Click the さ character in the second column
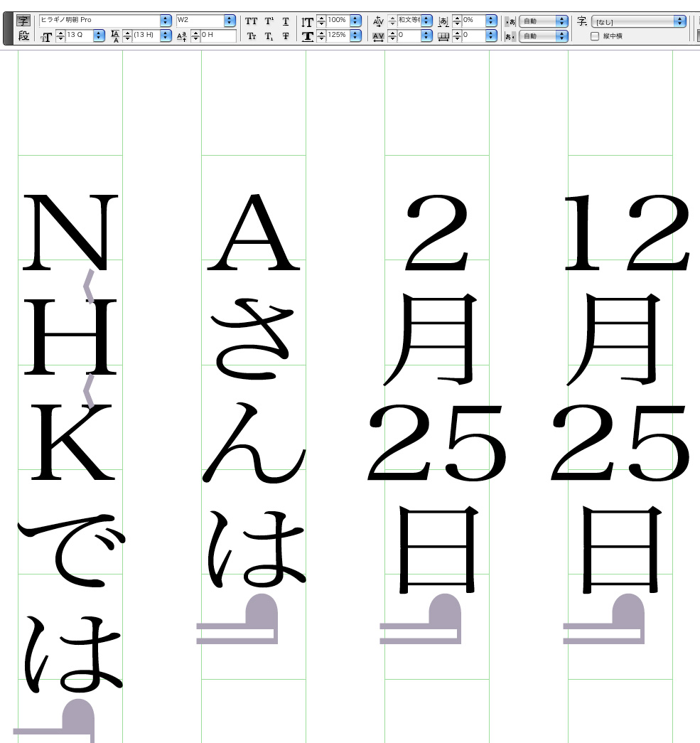700x743 pixels. [252, 339]
